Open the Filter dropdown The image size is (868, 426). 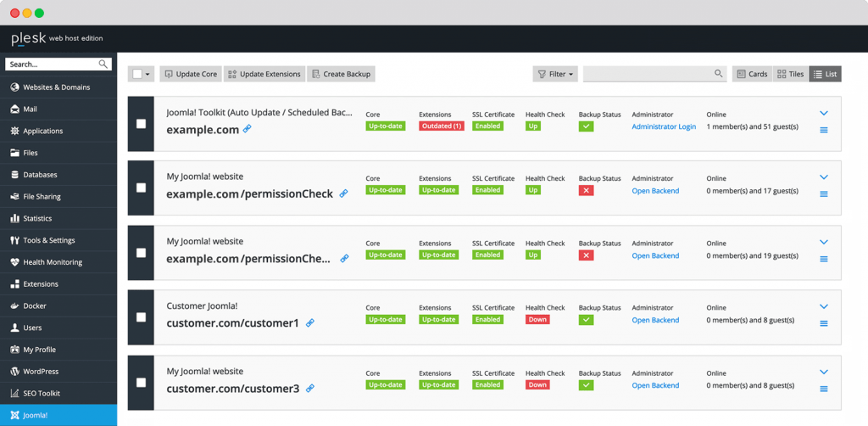point(555,74)
